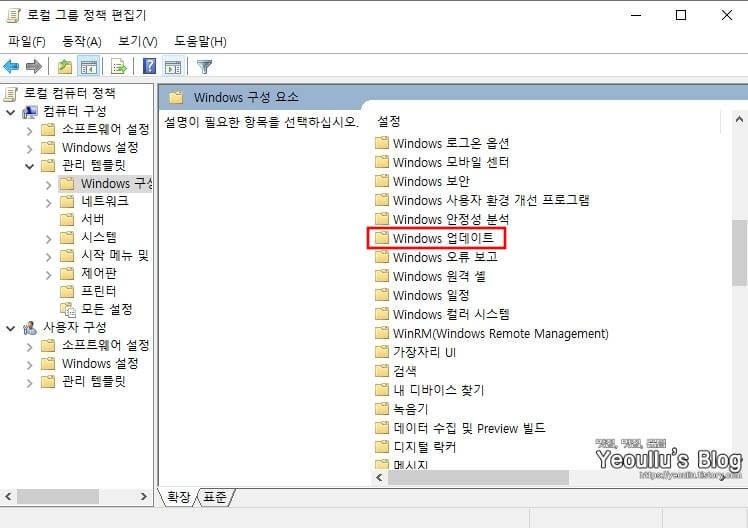Screen dimensions: 748x528
Task: Open the 동작(A) menu
Action: [x=82, y=41]
